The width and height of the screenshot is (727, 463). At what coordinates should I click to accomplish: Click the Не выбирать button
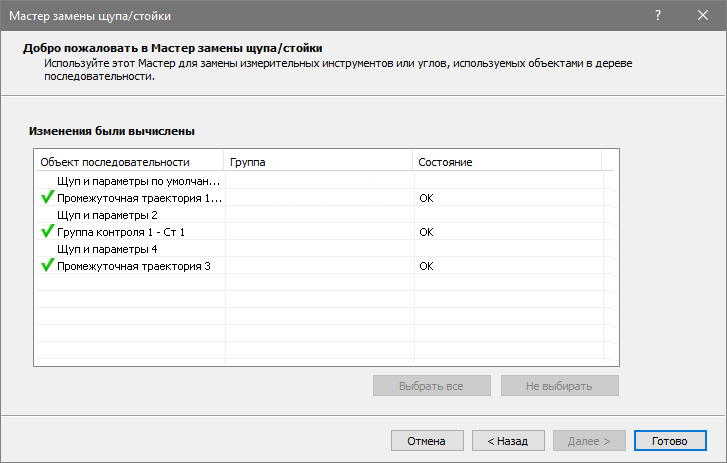point(559,385)
